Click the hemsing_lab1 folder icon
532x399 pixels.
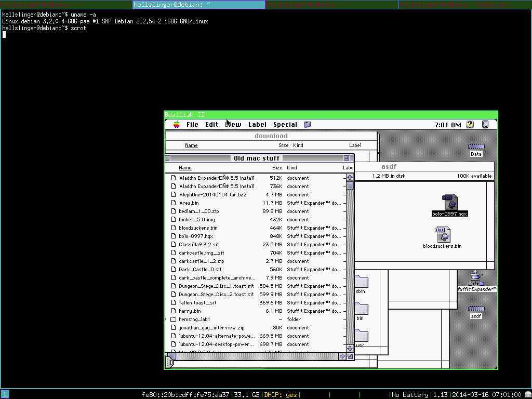pos(174,320)
